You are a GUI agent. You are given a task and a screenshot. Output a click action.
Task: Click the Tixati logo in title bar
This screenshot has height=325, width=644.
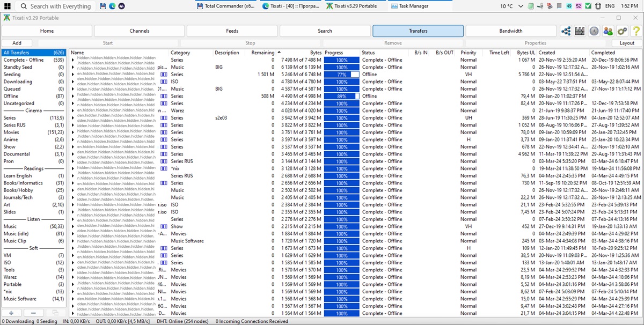tap(6, 18)
